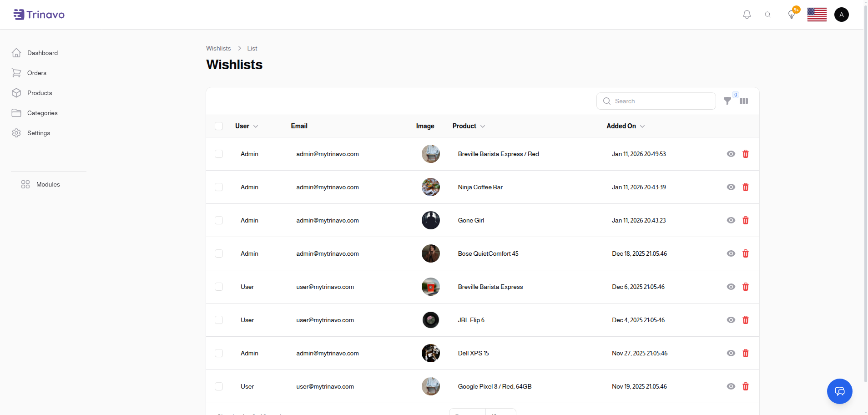The width and height of the screenshot is (868, 415).
Task: Select the Bose QuietComfort 45 row checkbox
Action: tap(219, 253)
